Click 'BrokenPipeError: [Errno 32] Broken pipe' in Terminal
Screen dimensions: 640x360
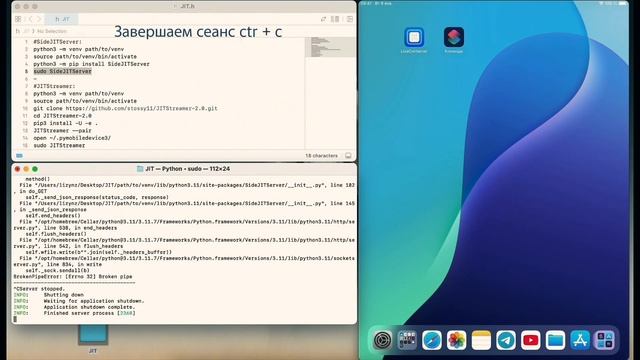click(73, 277)
